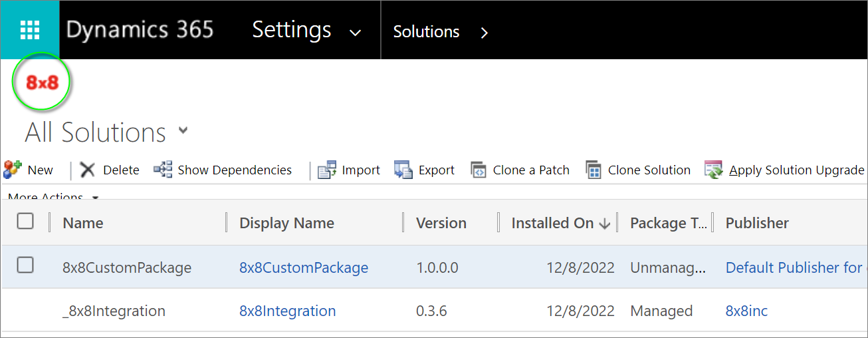The height and width of the screenshot is (338, 868).
Task: Click the Unmanaged package type cell
Action: click(668, 267)
